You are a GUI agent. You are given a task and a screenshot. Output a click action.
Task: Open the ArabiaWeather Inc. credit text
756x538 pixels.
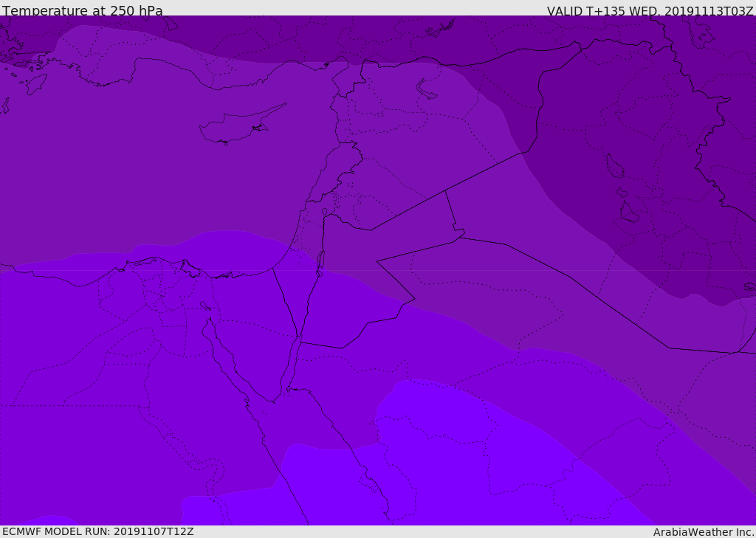click(x=704, y=532)
